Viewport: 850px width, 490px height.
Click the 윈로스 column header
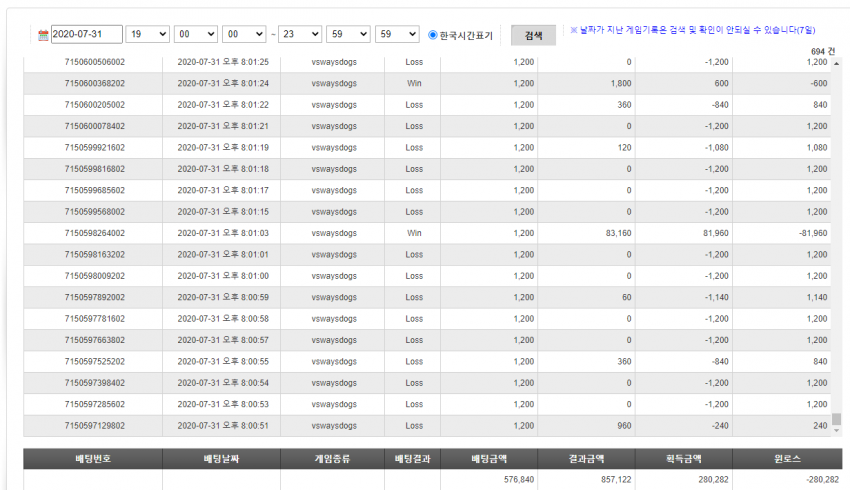pyautogui.click(x=787, y=459)
